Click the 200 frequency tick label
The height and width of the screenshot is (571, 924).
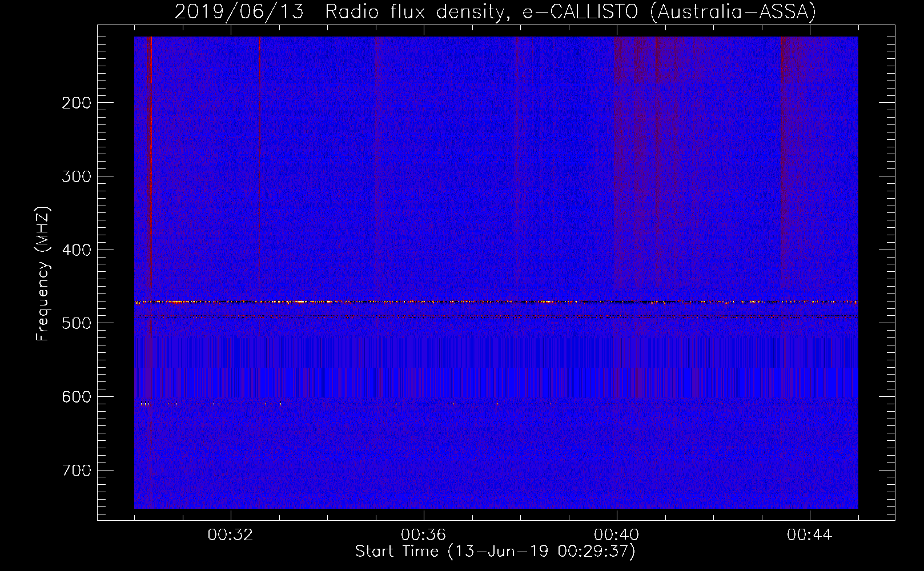(77, 103)
